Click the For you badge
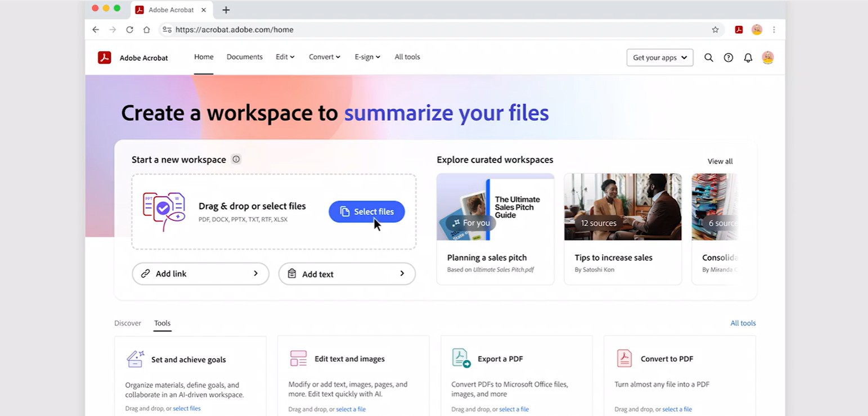The image size is (868, 416). click(471, 223)
